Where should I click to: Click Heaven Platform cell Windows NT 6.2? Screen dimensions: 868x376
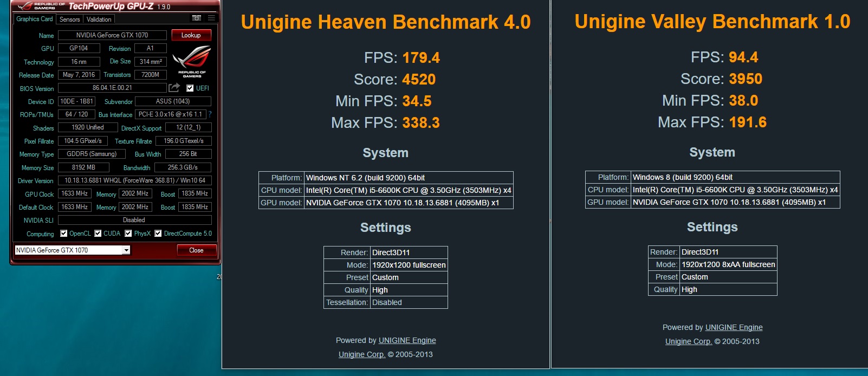coord(409,178)
